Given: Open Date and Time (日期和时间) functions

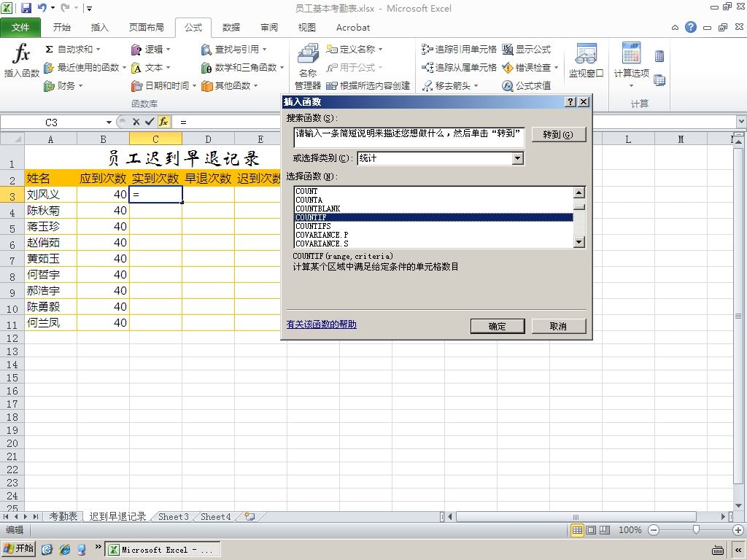Looking at the screenshot, I should (x=163, y=86).
